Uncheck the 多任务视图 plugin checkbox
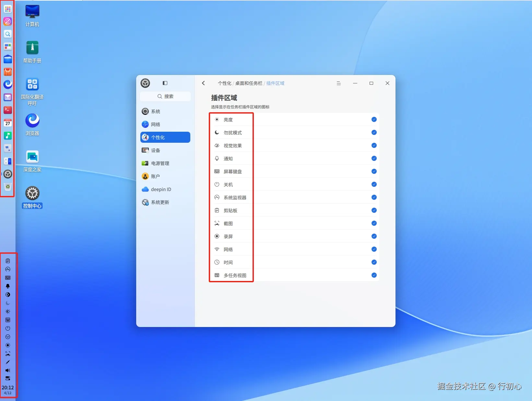Viewport: 532px width, 401px height. (x=374, y=275)
